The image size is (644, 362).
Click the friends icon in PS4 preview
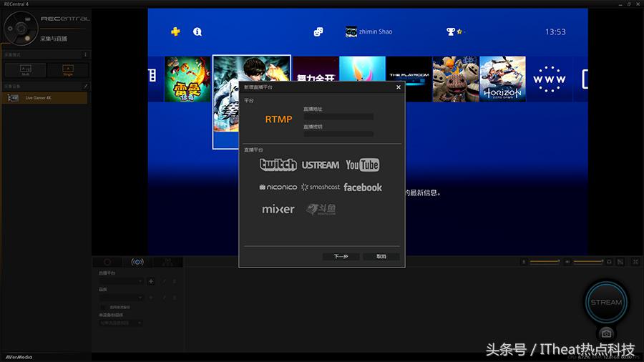[x=318, y=31]
